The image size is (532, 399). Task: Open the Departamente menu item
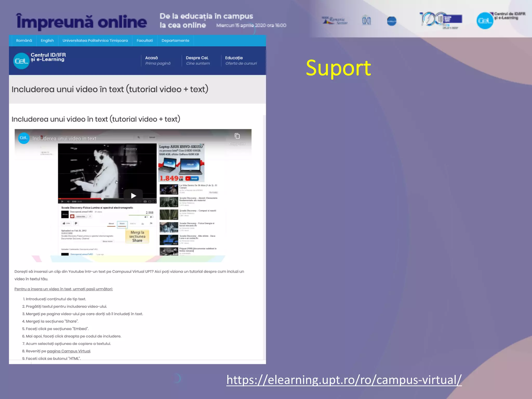pos(175,41)
